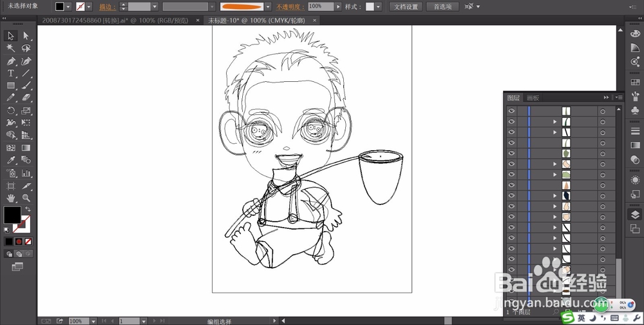
Task: Swap fill and stroke colors arrow
Action: click(28, 210)
